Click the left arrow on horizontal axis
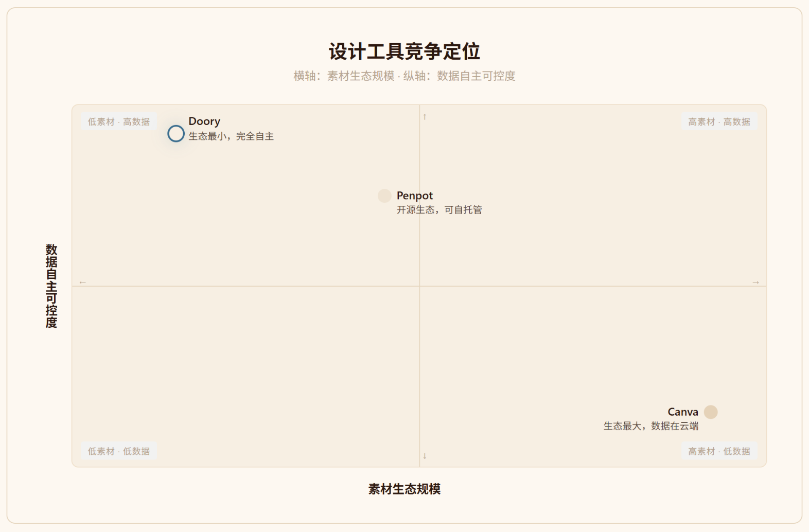The width and height of the screenshot is (809, 532). click(83, 282)
